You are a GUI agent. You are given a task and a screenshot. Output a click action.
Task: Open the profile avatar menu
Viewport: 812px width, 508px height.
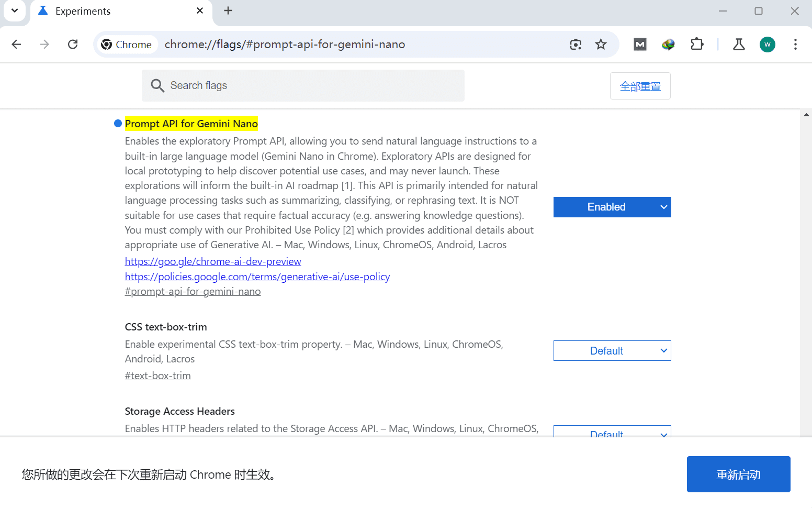tap(767, 45)
